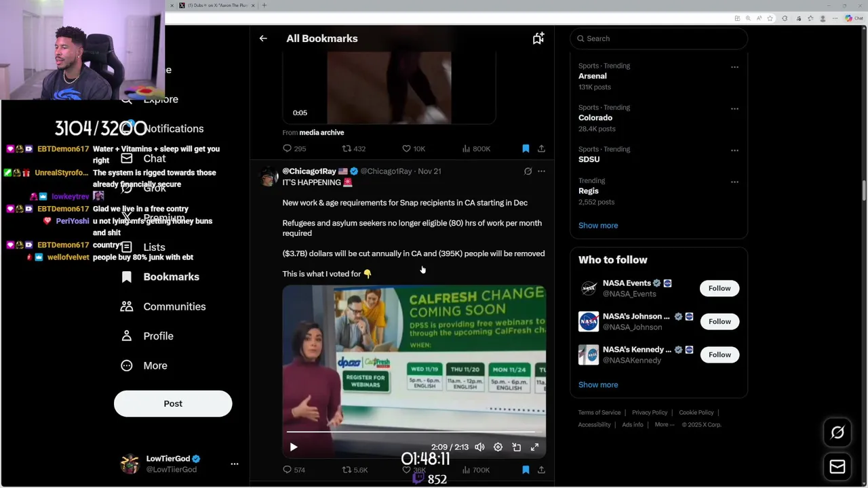Open Chicago1Ray profile avatar
The height and width of the screenshot is (488, 868).
pos(269,177)
